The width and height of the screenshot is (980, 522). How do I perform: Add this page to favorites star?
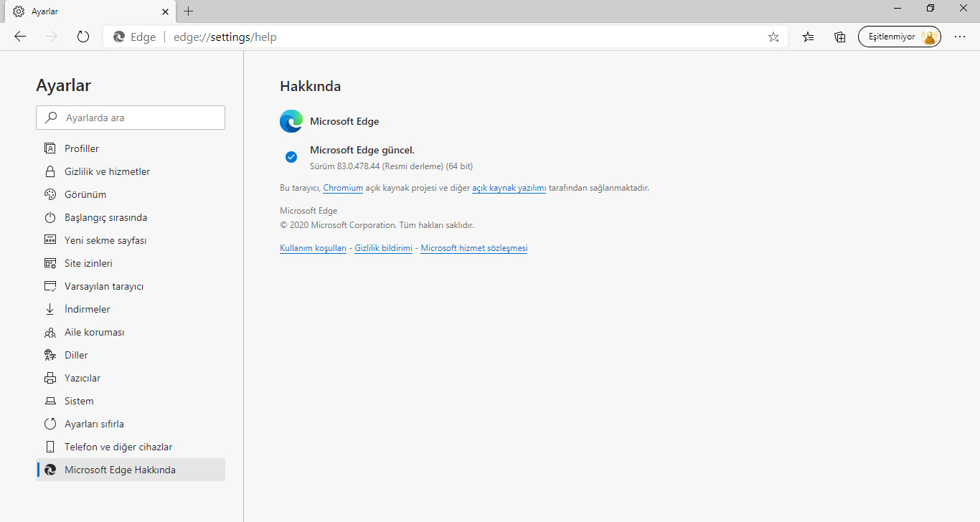773,37
